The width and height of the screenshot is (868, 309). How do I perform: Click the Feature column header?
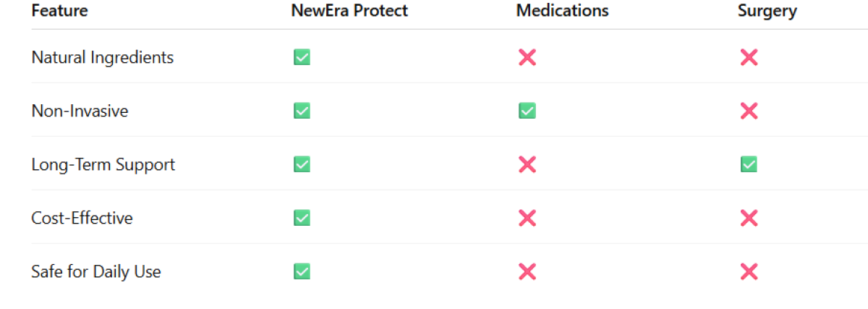[x=59, y=11]
